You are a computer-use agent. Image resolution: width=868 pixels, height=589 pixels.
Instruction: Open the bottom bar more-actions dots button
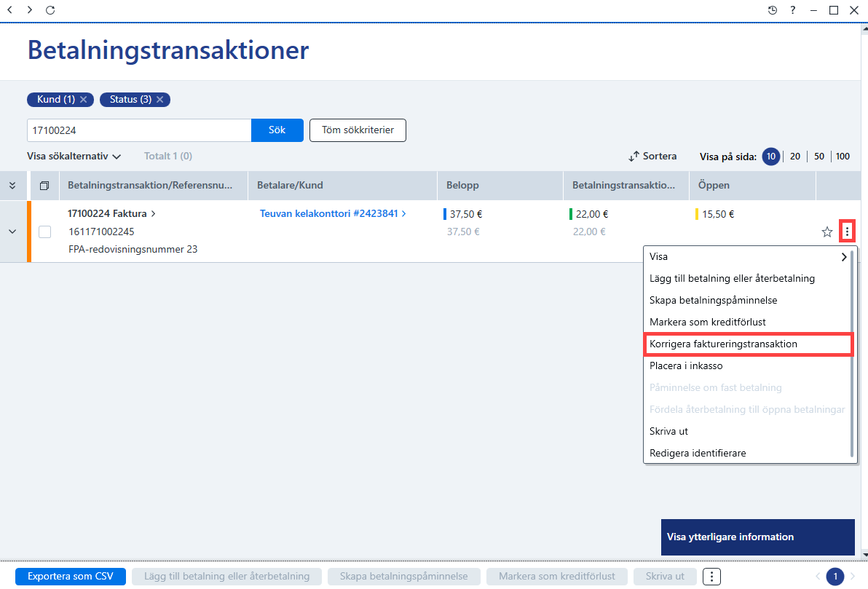click(x=712, y=577)
